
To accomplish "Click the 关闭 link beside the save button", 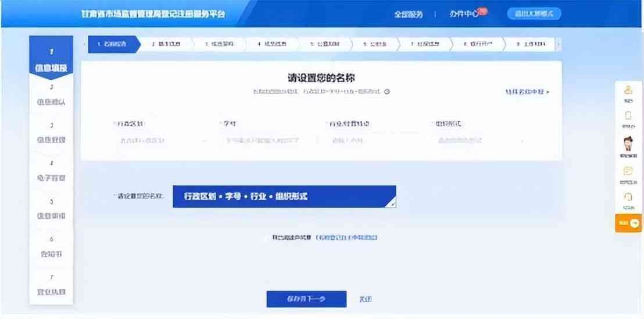I will click(365, 299).
